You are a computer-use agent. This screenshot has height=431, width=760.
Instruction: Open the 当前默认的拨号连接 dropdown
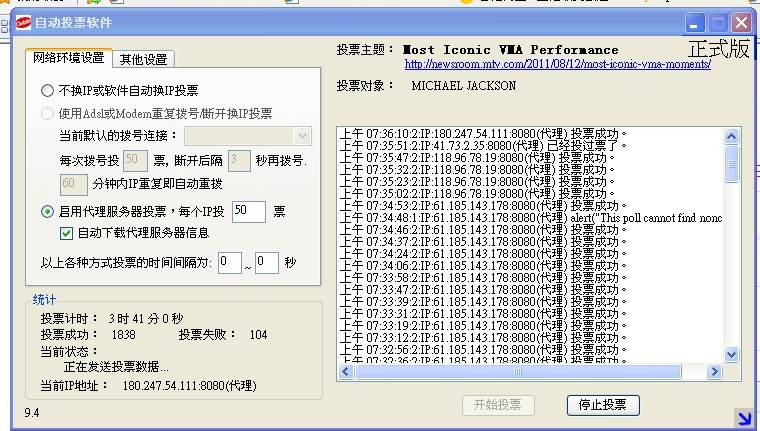(x=302, y=136)
